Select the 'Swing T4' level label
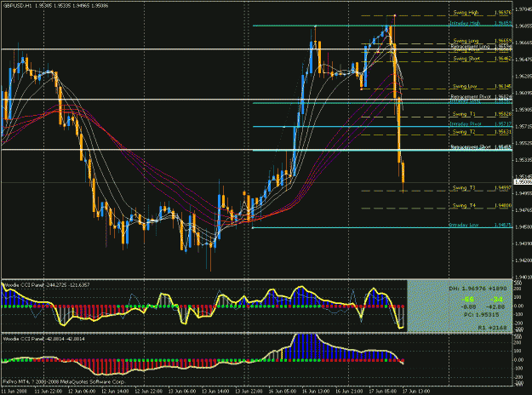Screen dimensions: 532x395 tap(464, 205)
